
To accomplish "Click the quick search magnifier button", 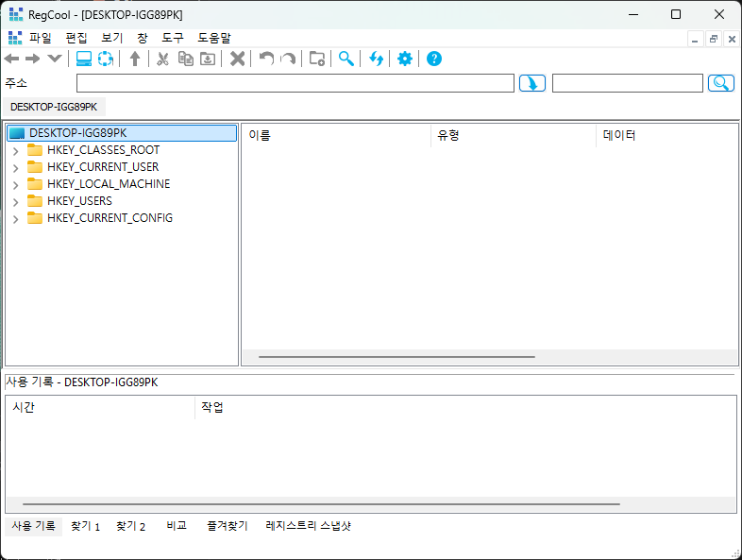I will (720, 83).
